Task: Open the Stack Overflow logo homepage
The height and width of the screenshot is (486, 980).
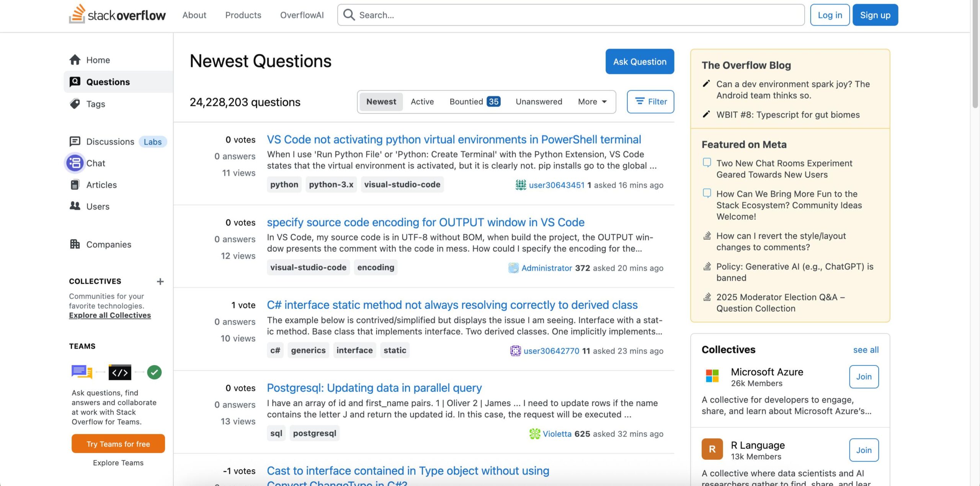Action: 117,15
